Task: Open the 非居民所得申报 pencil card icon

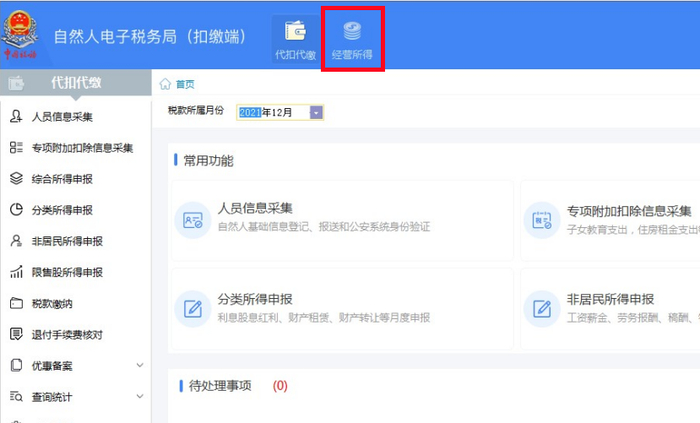Action: pos(542,309)
